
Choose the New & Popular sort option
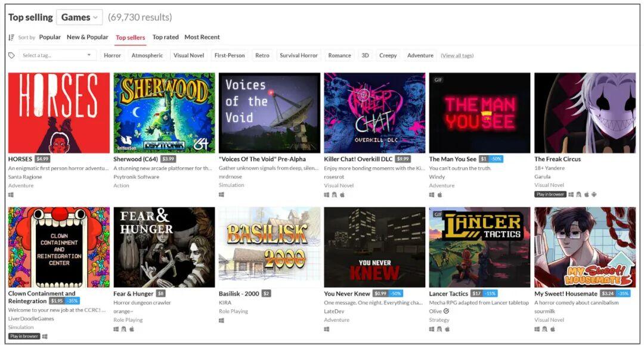tap(88, 37)
